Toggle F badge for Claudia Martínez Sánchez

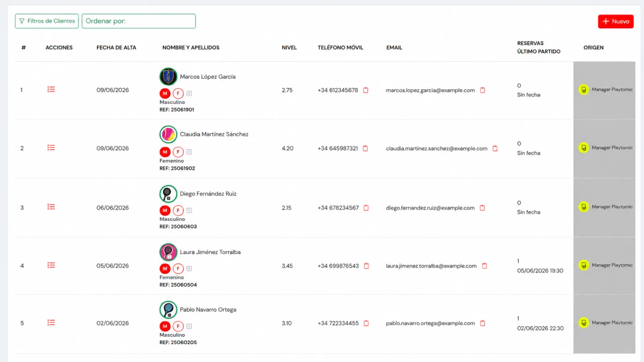[178, 152]
